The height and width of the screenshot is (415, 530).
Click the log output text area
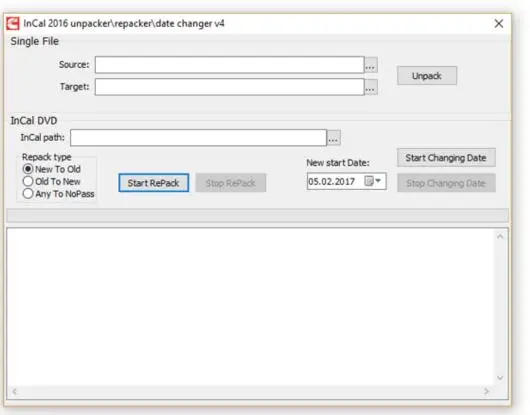[x=250, y=308]
